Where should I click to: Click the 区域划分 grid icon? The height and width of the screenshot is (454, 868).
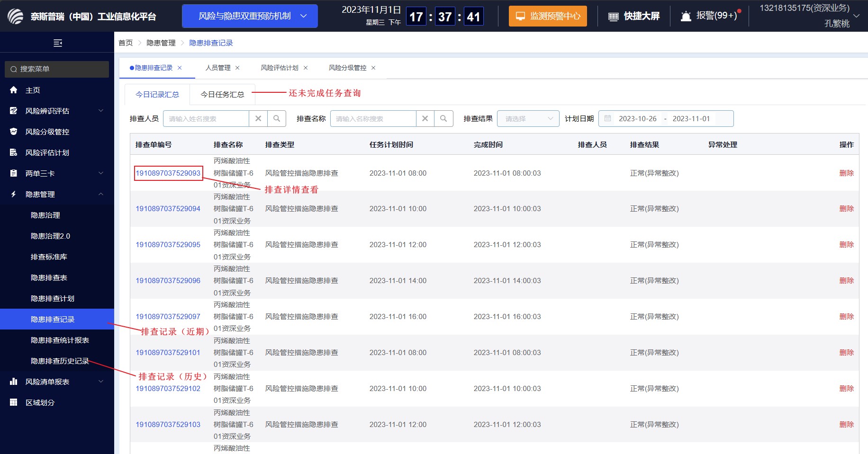click(x=14, y=402)
